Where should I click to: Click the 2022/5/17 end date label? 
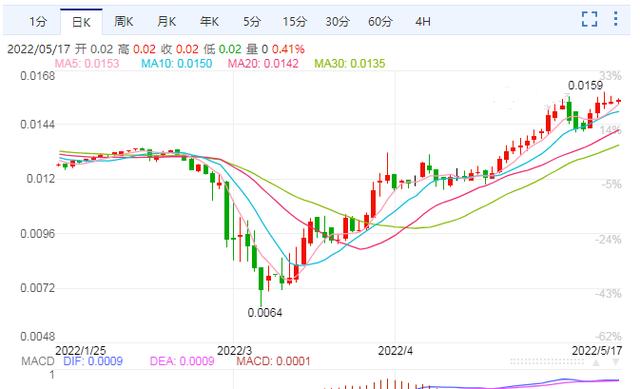pyautogui.click(x=597, y=351)
